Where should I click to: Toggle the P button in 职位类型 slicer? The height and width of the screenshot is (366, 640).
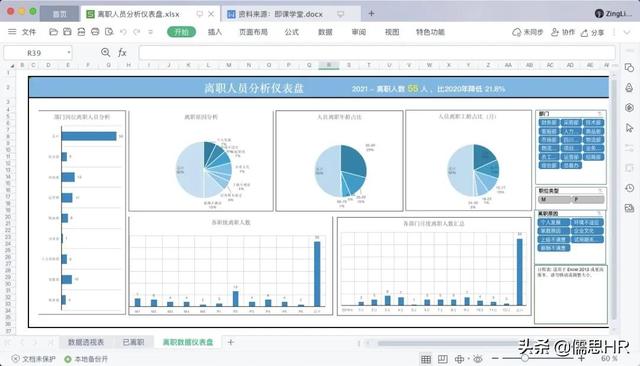coord(588,200)
